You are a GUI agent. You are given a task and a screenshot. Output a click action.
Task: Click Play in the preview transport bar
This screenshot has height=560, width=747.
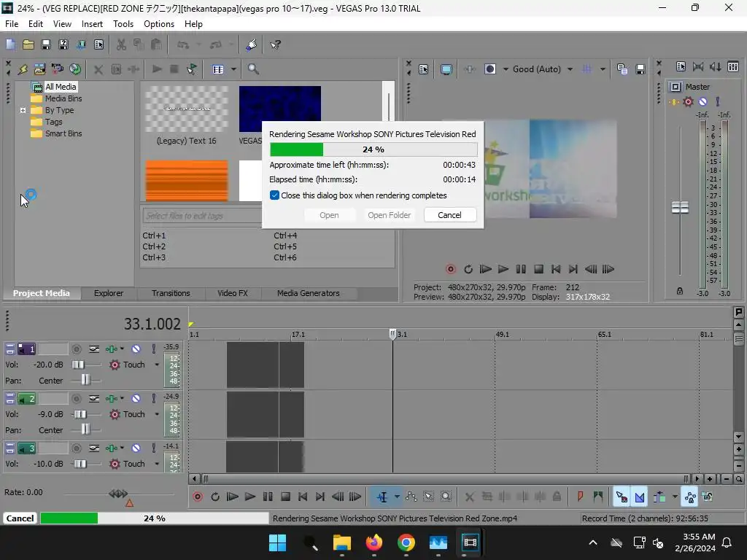(503, 270)
